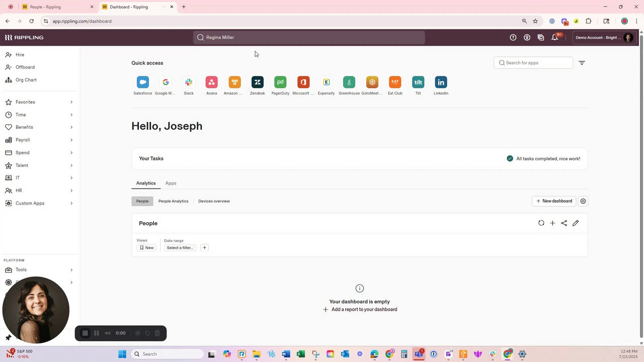This screenshot has width=644, height=362.
Task: Expand the Talent sidebar section
Action: coord(39,165)
